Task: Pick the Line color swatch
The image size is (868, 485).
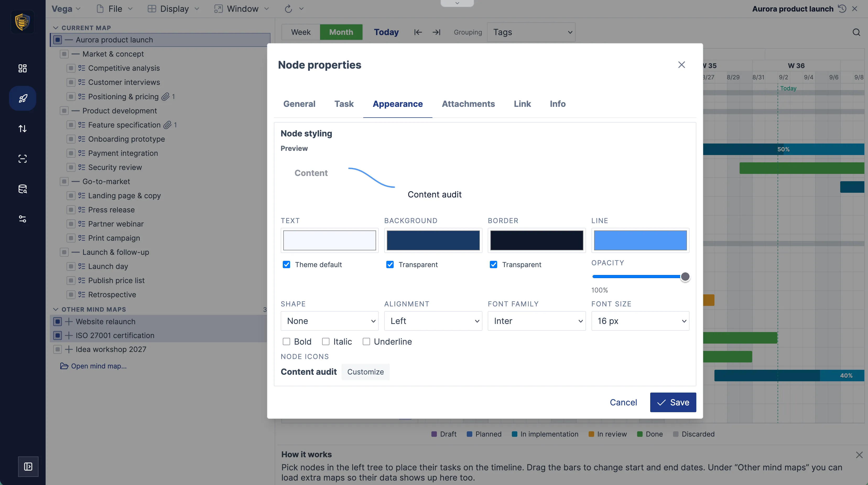Action: pos(640,240)
